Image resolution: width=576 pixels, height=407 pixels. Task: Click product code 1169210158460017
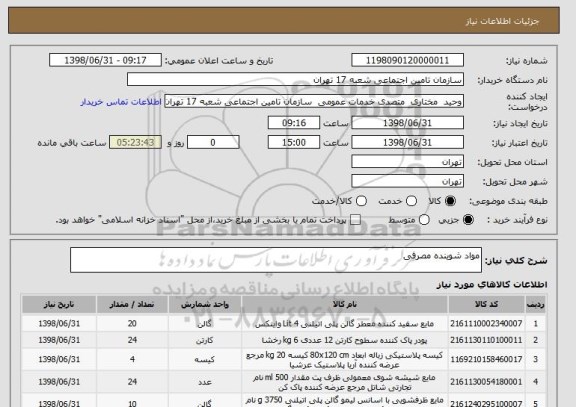coord(486,359)
